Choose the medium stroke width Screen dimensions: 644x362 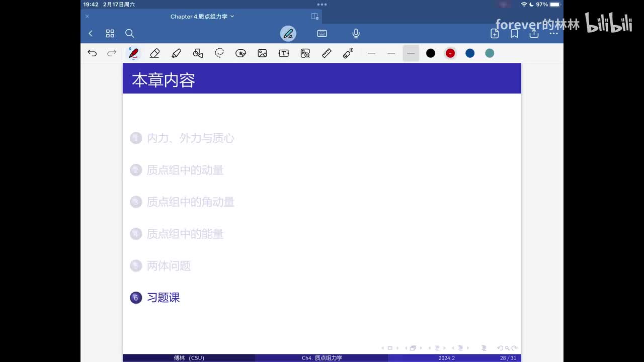(391, 53)
